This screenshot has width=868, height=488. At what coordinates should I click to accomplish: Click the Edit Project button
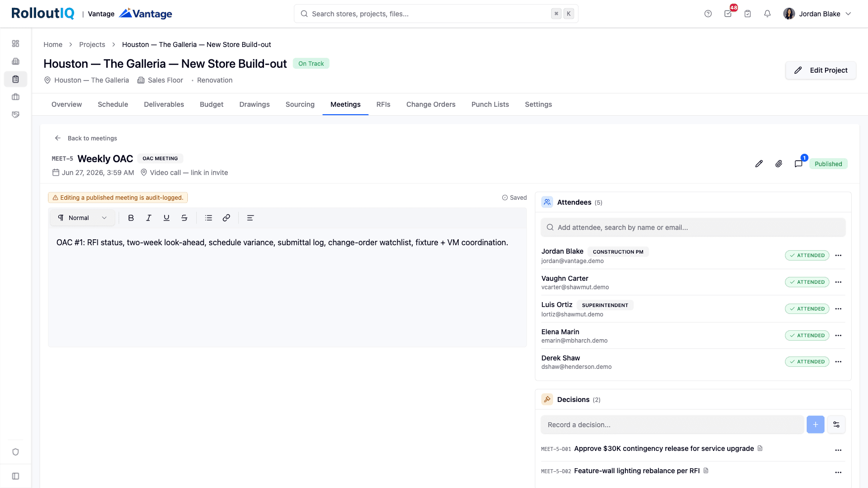(x=821, y=70)
